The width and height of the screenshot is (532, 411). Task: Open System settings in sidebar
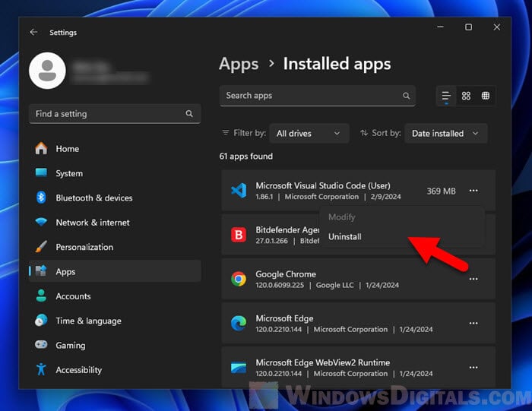point(115,173)
